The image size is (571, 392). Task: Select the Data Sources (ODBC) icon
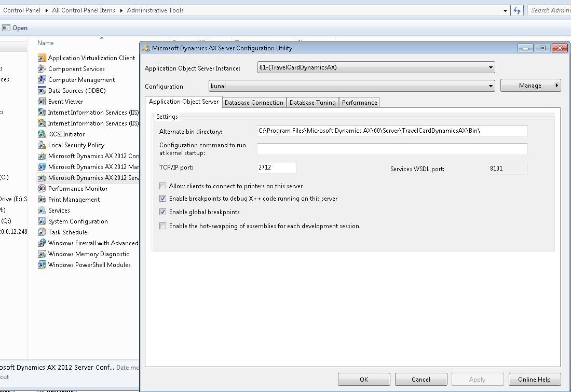(x=78, y=90)
